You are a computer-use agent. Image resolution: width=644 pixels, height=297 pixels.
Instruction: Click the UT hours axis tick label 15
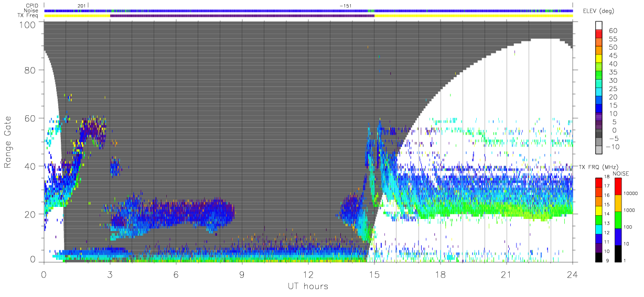tap(374, 274)
